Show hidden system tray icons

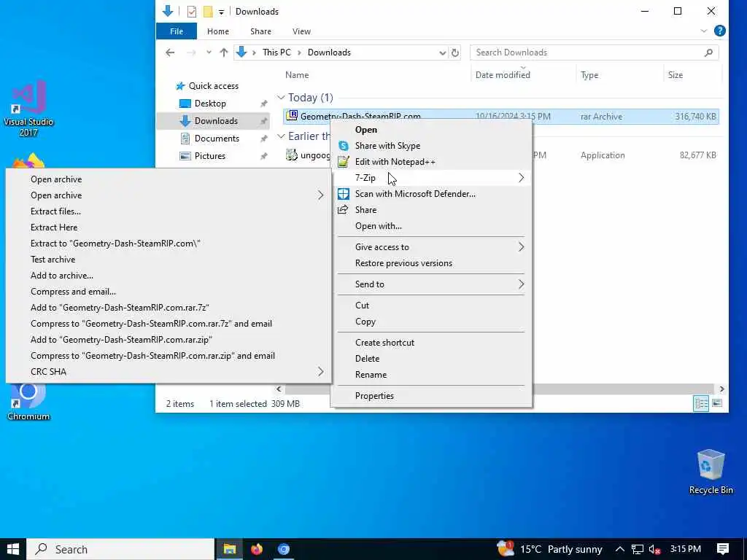pos(619,550)
